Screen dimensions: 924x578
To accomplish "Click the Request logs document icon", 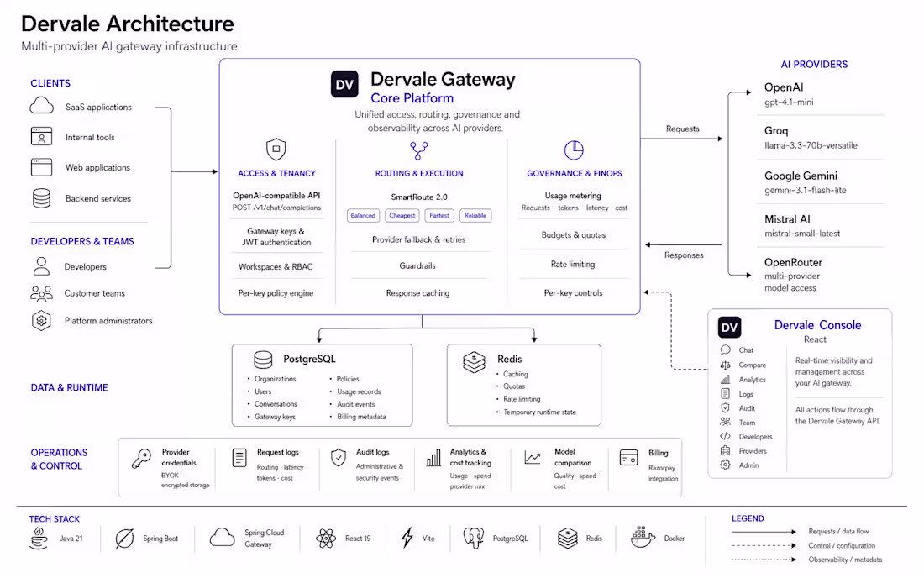I will (x=239, y=457).
